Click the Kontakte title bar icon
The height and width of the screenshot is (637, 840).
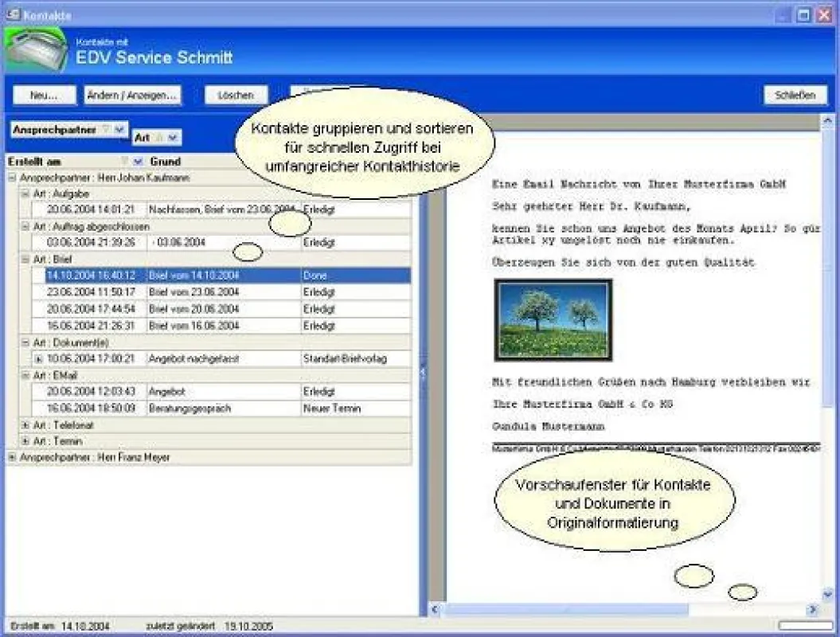(x=13, y=14)
